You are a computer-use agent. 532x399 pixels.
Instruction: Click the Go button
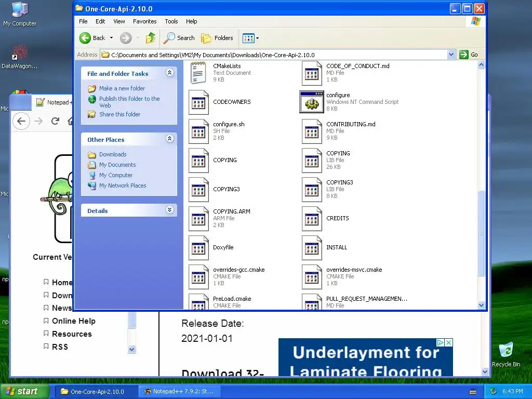coord(469,55)
